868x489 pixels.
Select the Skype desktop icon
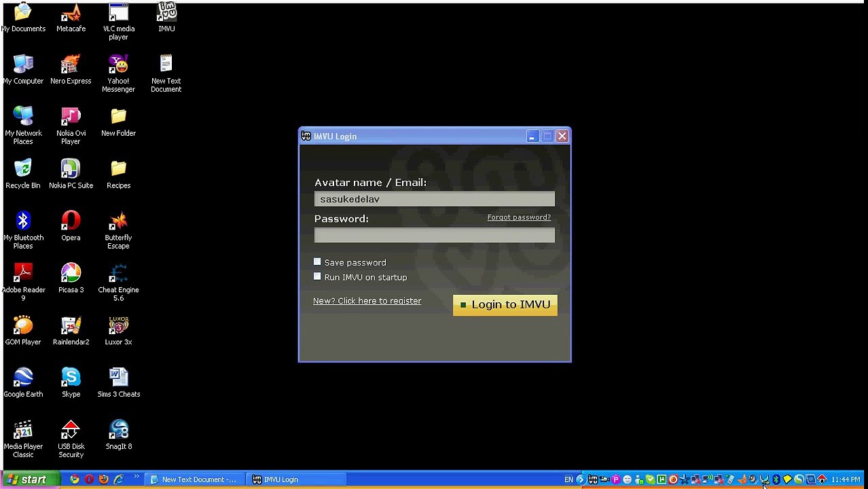click(71, 383)
